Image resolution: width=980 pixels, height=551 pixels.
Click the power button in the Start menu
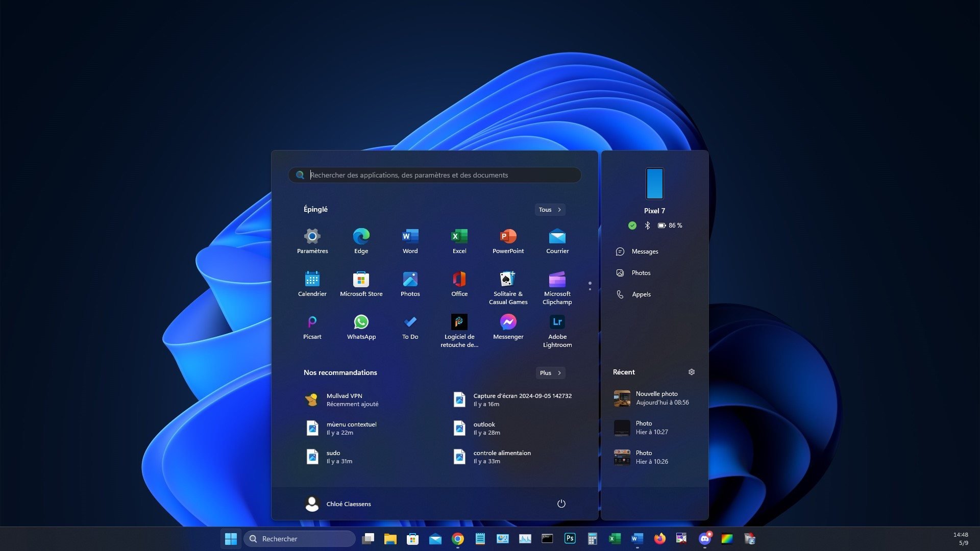tap(561, 504)
